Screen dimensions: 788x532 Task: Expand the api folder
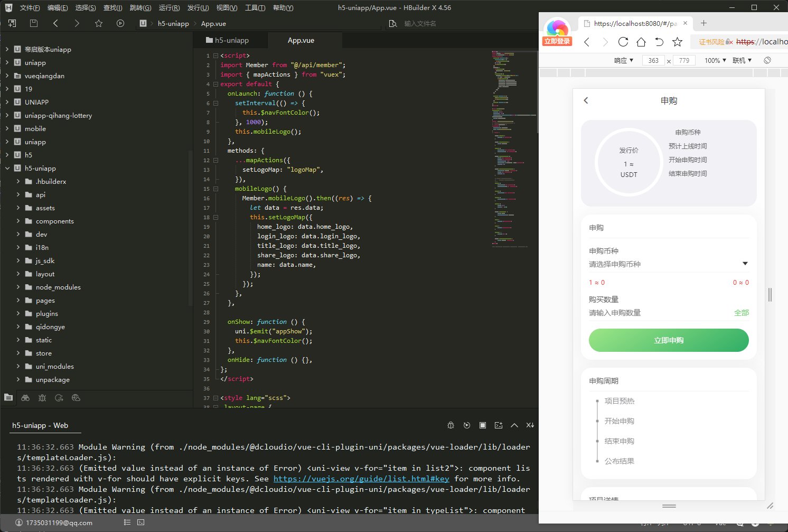[x=18, y=194]
